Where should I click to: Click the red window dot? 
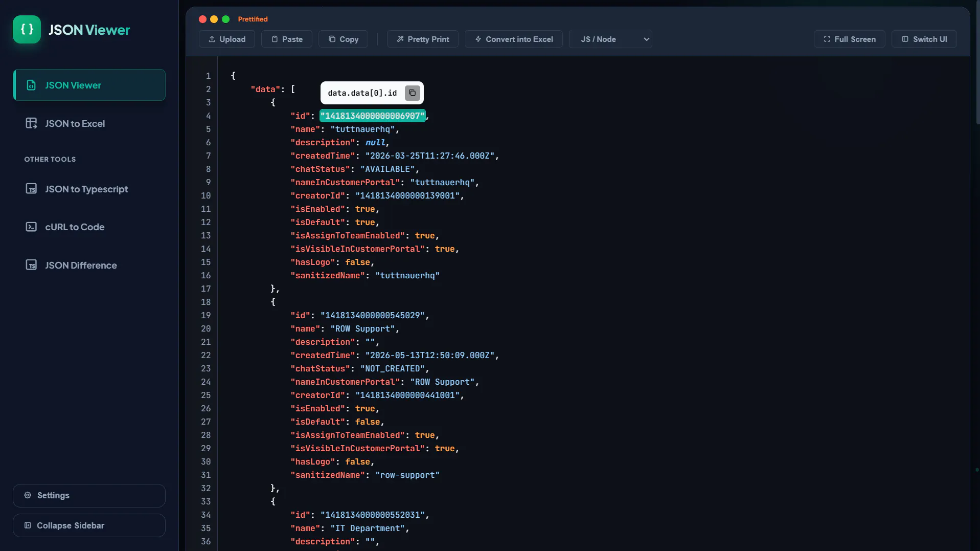202,19
